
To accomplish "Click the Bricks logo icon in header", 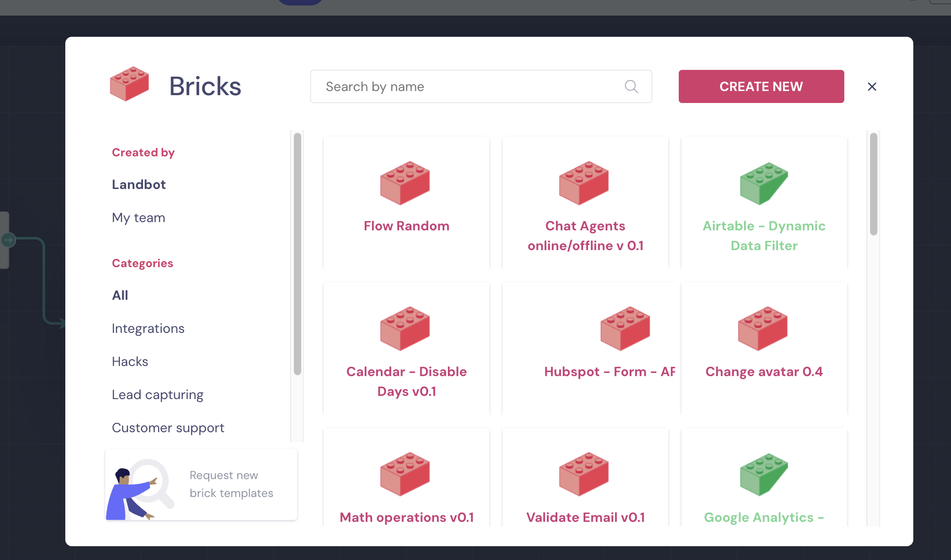I will [129, 84].
